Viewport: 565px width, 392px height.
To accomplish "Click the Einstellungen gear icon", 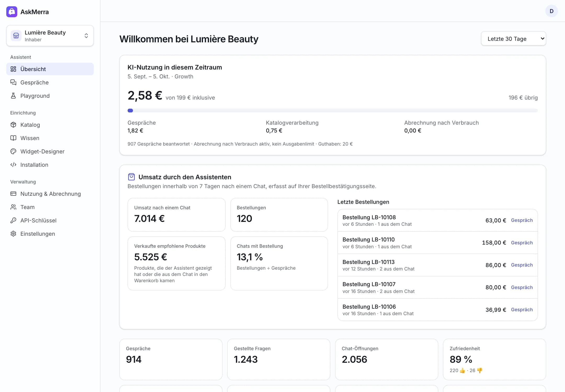I will (x=13, y=234).
